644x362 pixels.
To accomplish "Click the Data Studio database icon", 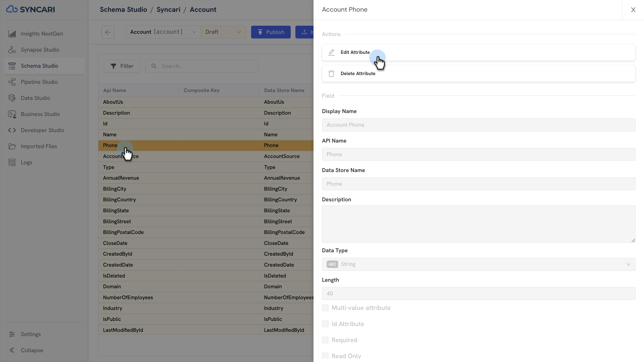I will click(x=12, y=98).
